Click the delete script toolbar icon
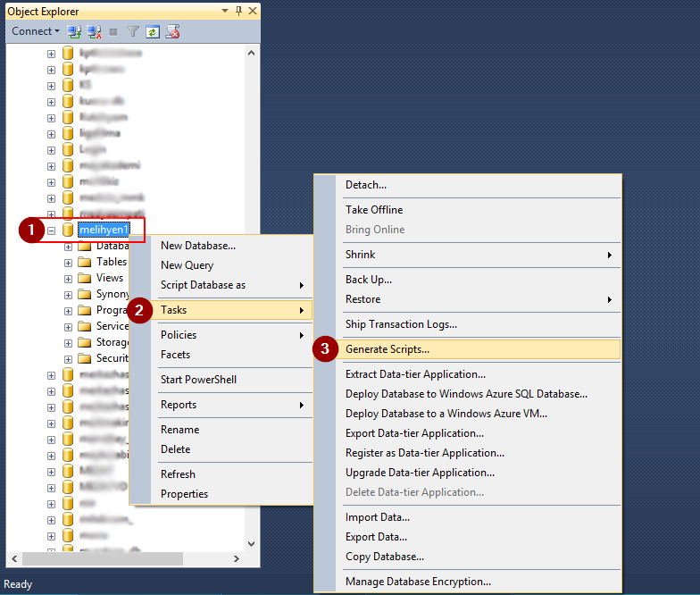700x595 pixels. tap(173, 31)
